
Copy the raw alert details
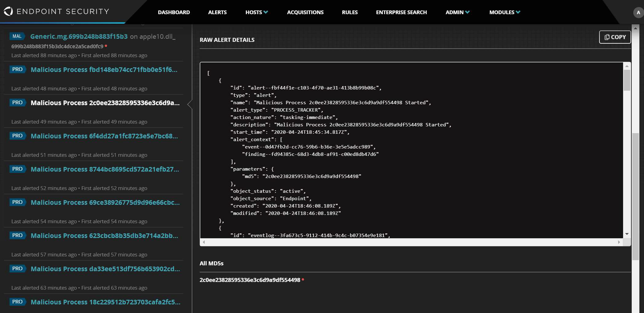click(615, 37)
